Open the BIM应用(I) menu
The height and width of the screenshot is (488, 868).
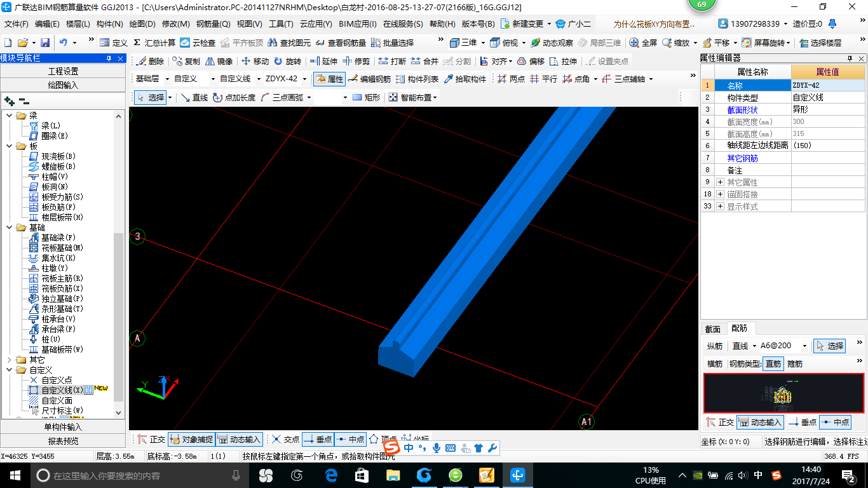[x=358, y=24]
